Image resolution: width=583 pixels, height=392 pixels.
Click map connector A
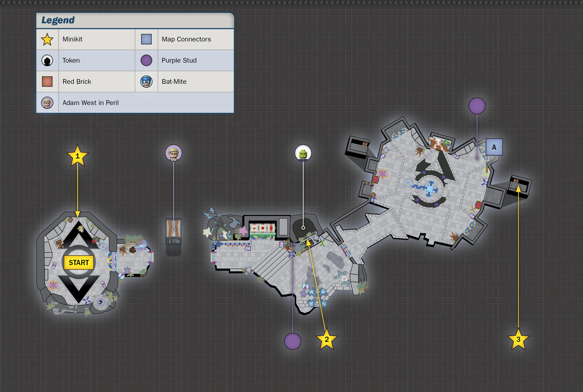point(494,147)
